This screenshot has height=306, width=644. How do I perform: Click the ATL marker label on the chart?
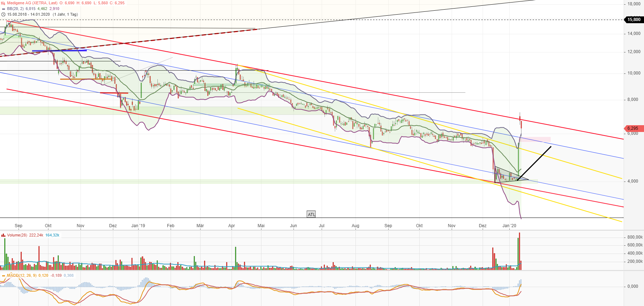click(x=311, y=214)
